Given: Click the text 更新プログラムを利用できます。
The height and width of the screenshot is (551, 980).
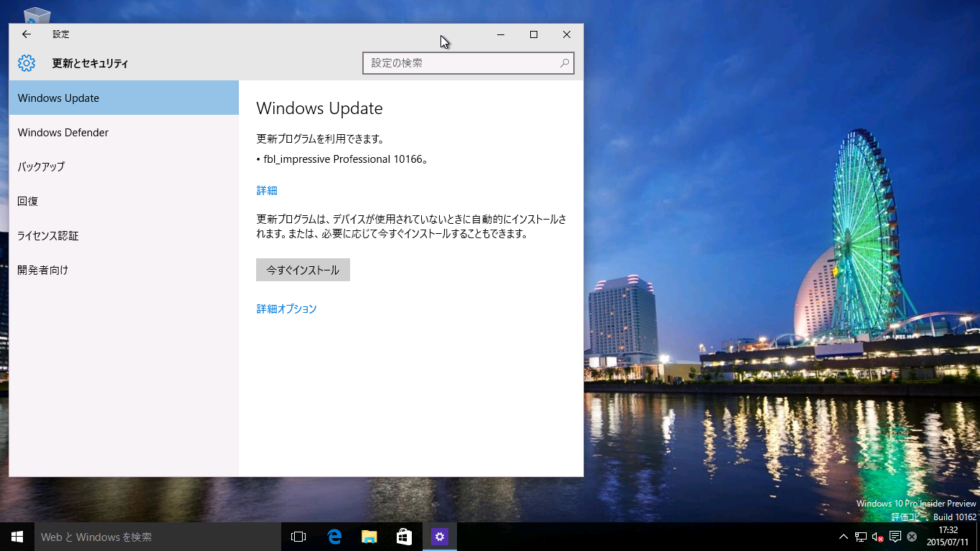Looking at the screenshot, I should point(321,138).
